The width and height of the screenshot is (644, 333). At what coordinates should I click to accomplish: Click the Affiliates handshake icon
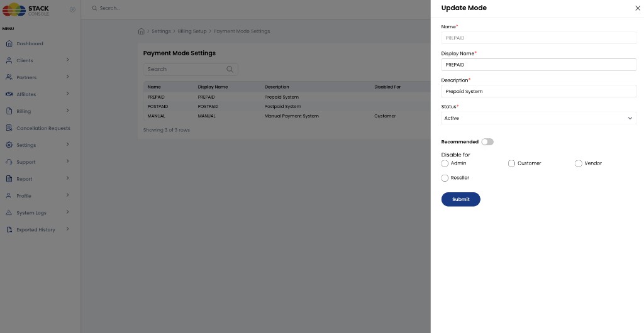pyautogui.click(x=9, y=94)
